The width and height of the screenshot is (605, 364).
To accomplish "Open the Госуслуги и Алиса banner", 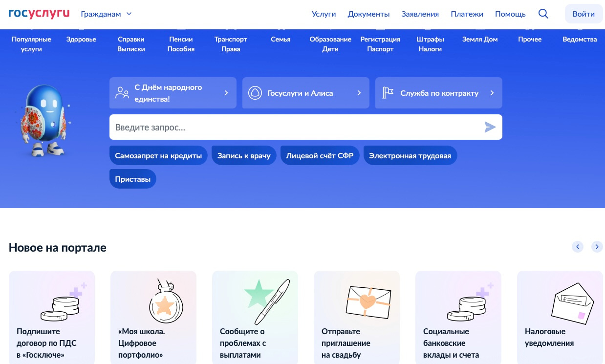I will point(306,93).
